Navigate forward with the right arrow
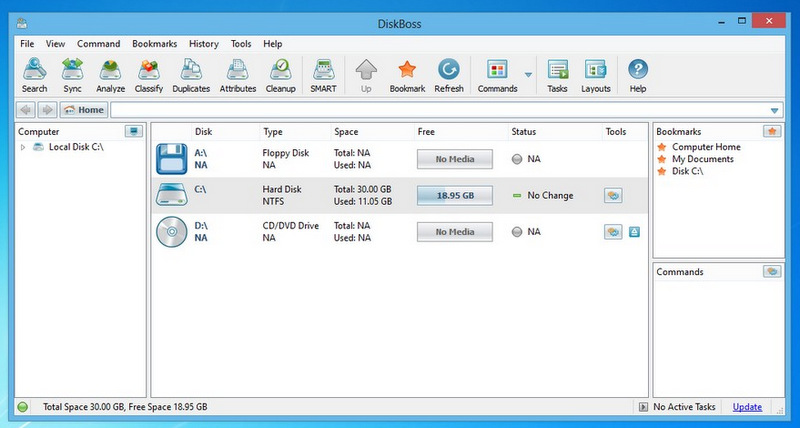800x428 pixels. point(47,110)
